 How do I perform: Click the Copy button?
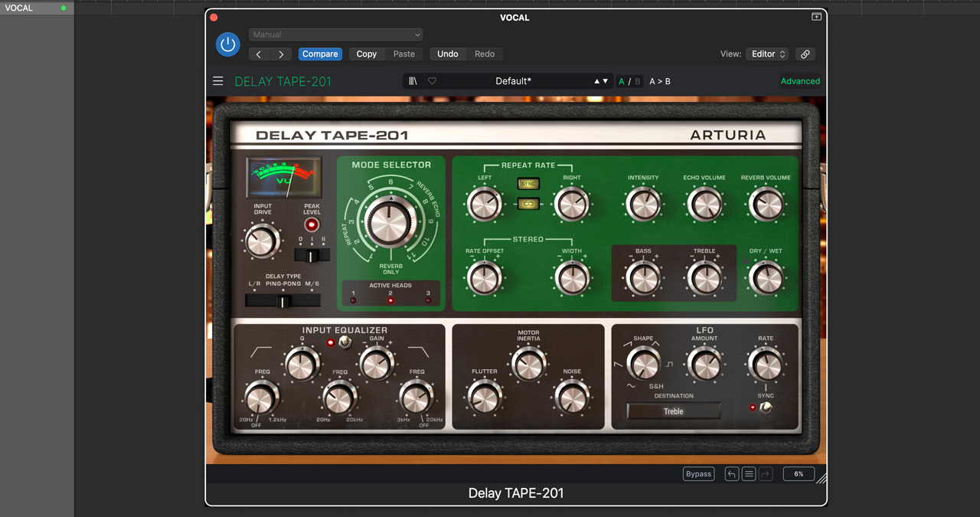pos(367,54)
